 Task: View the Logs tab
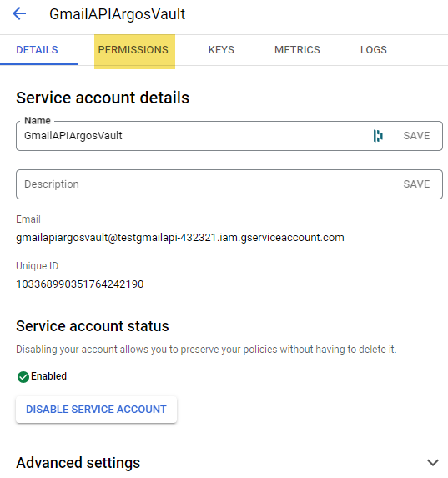[374, 50]
